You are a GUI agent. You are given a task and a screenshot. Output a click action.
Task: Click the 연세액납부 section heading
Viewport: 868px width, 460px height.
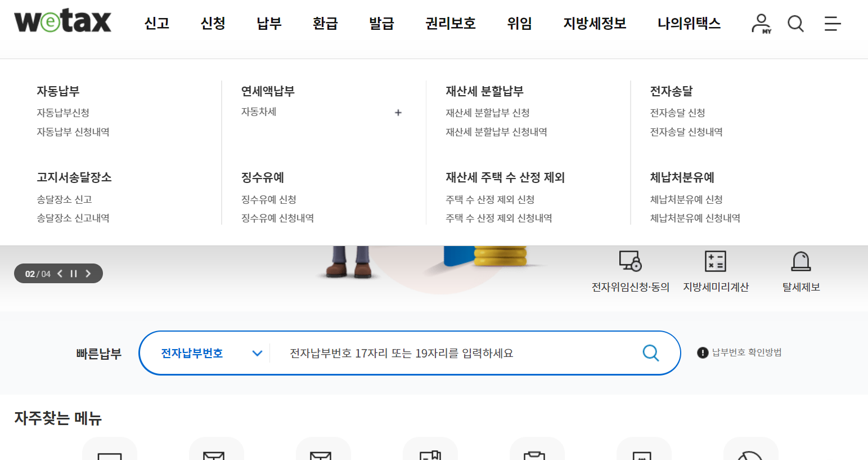tap(268, 91)
